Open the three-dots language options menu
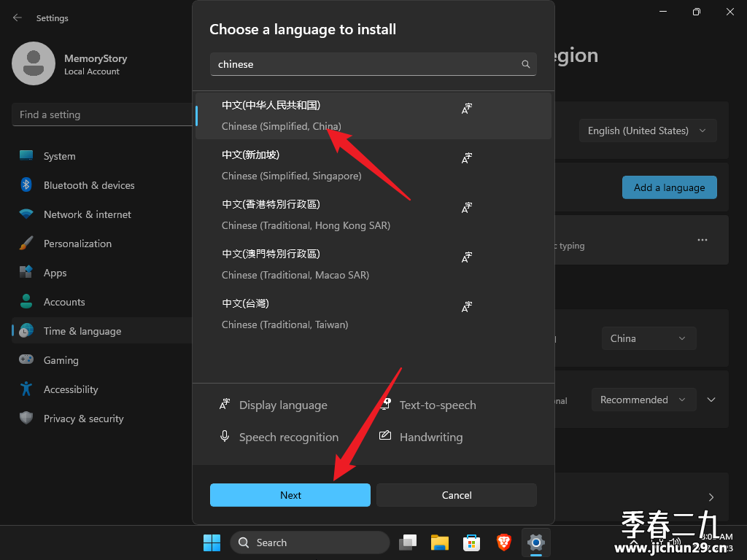 point(703,239)
